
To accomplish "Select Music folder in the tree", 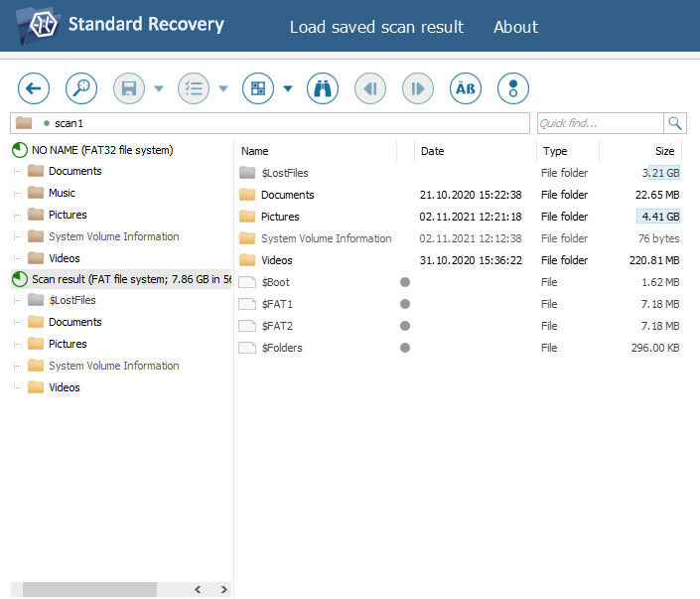I will [x=62, y=193].
